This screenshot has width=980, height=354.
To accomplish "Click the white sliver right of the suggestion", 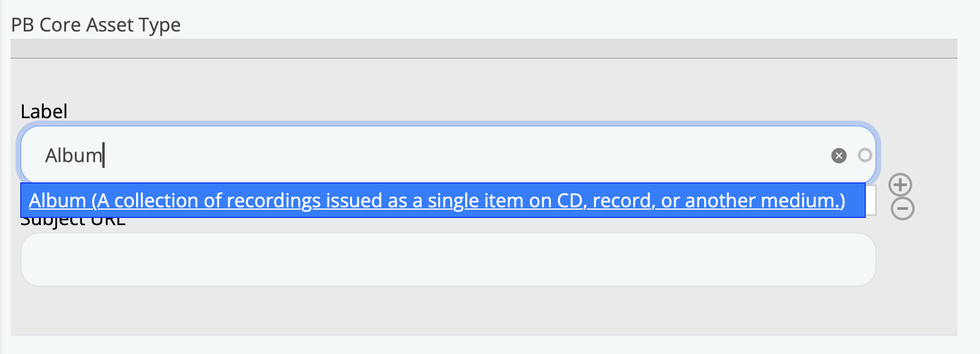I will coord(871,200).
